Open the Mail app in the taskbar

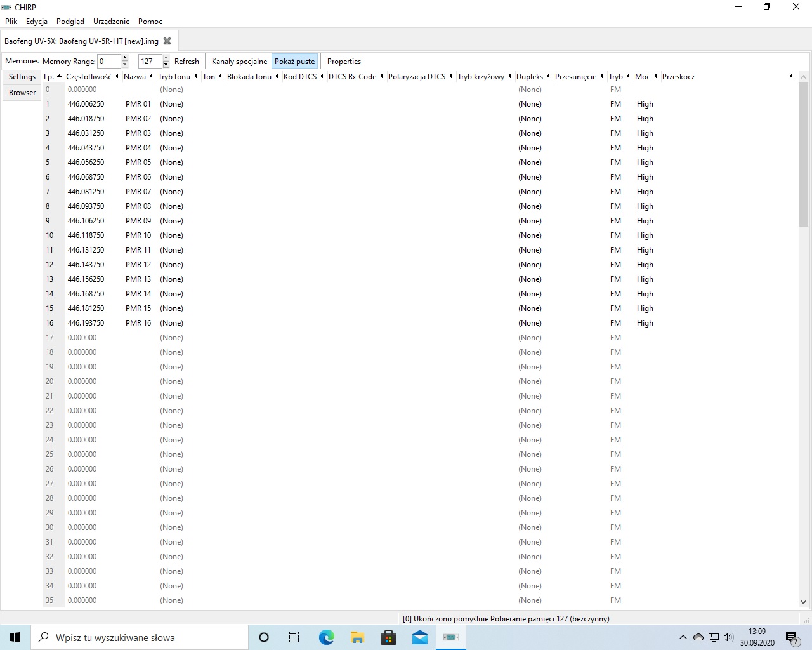(x=419, y=637)
